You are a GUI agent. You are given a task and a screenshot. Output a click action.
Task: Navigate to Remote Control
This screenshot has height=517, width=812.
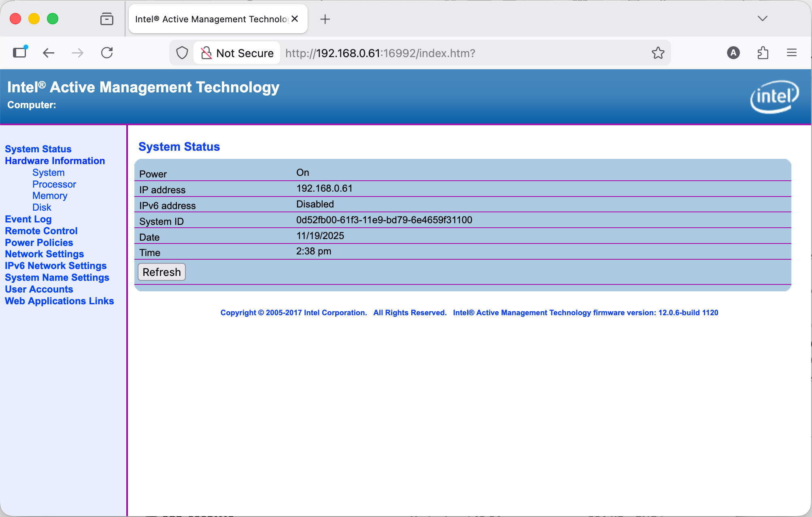(41, 231)
